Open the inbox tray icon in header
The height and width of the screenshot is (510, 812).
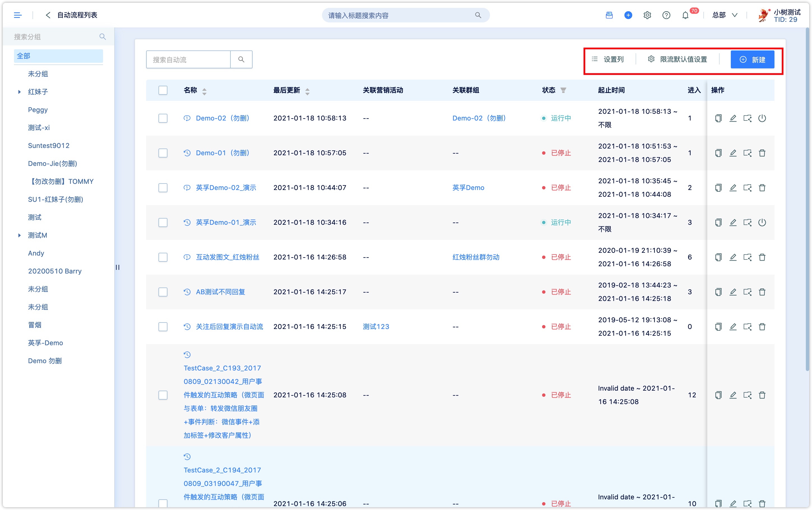click(609, 15)
